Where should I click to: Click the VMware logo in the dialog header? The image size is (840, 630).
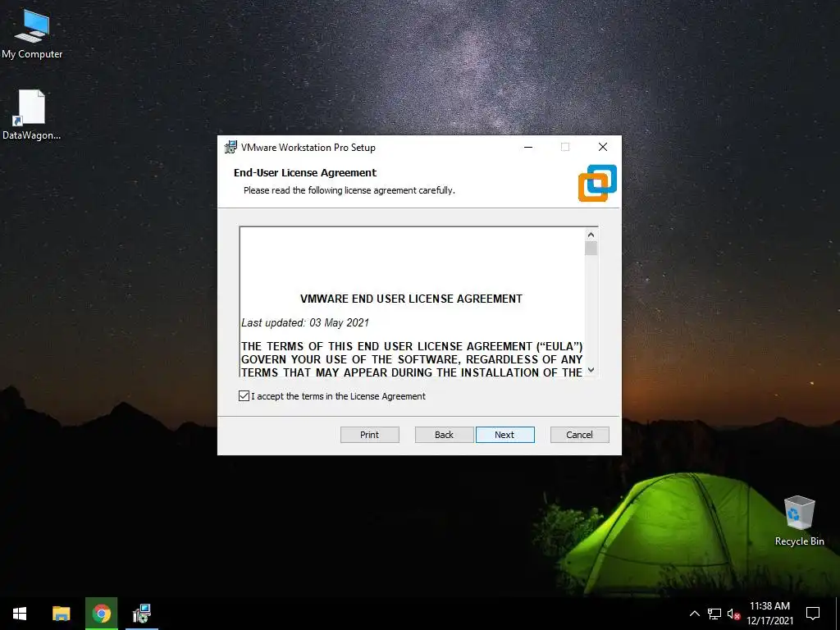(x=597, y=183)
